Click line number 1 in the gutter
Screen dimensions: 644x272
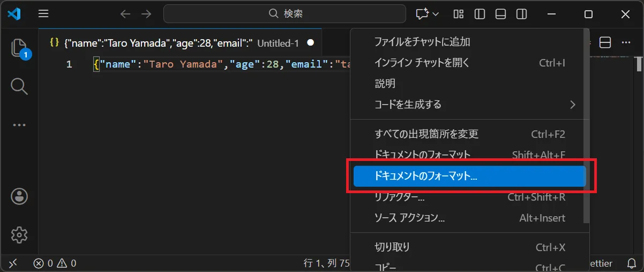pos(69,64)
